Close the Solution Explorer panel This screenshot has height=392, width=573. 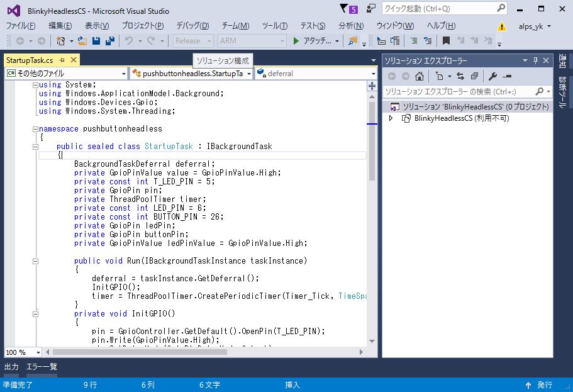pos(546,60)
